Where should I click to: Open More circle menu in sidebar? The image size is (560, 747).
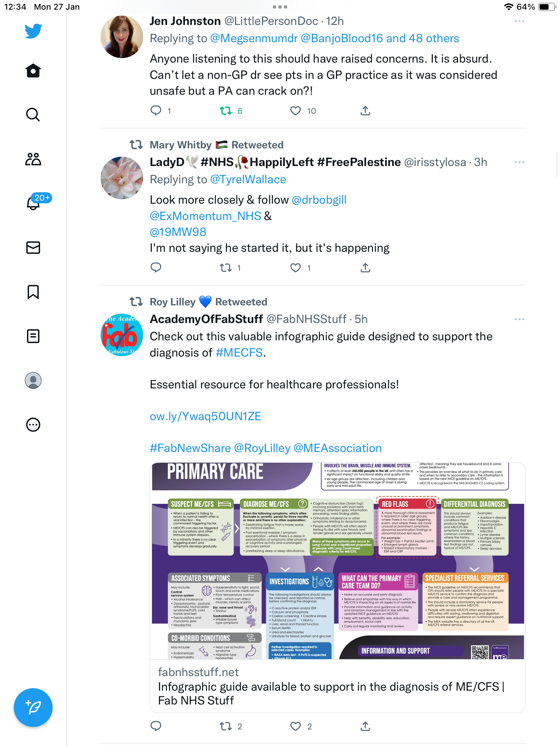(x=33, y=425)
